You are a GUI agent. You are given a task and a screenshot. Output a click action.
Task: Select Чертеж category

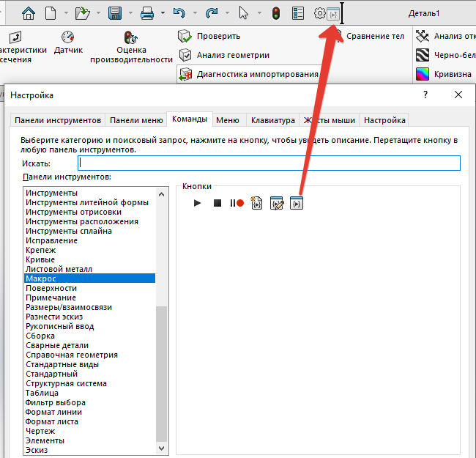click(x=89, y=431)
